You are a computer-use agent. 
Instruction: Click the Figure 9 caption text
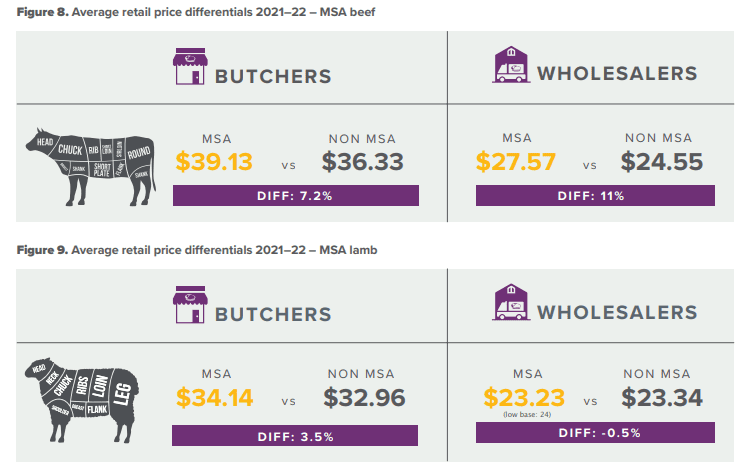coord(197,250)
